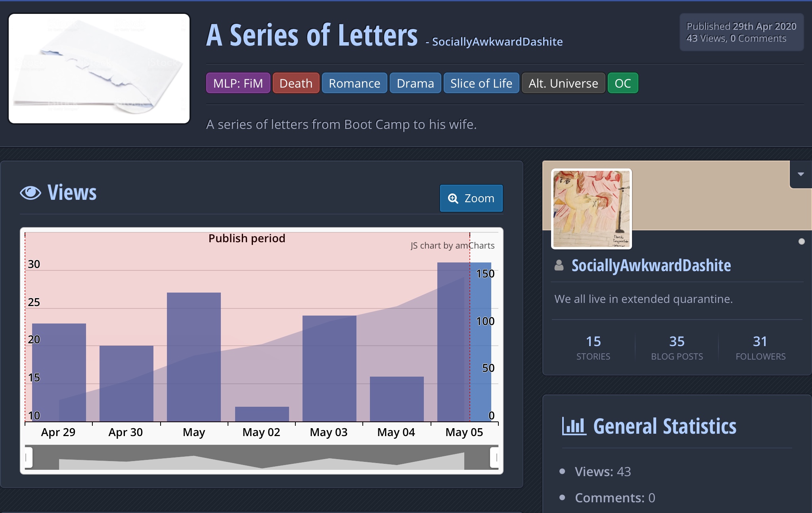
Task: Click the left chart range slider handle
Action: (x=28, y=457)
